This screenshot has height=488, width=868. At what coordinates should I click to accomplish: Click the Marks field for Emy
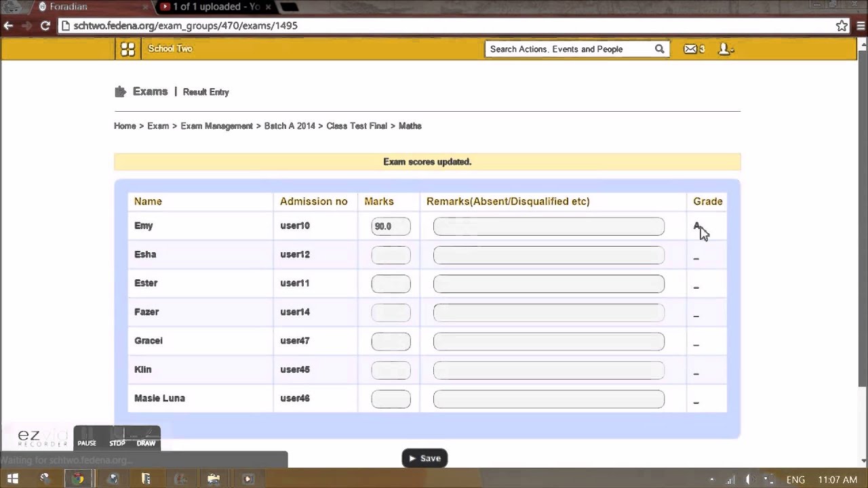[391, 226]
